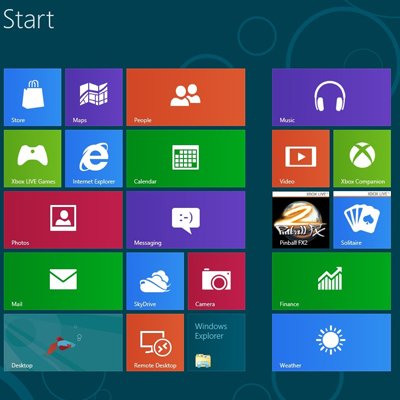Start the Solitaire game tile
This screenshot has height=400, width=400.
pyautogui.click(x=362, y=220)
